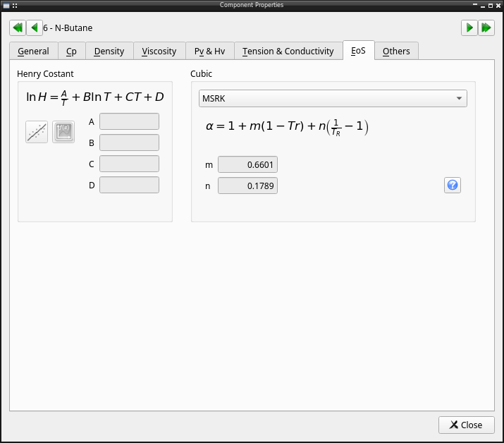Click the 'Component Properties' window title

pyautogui.click(x=252, y=5)
